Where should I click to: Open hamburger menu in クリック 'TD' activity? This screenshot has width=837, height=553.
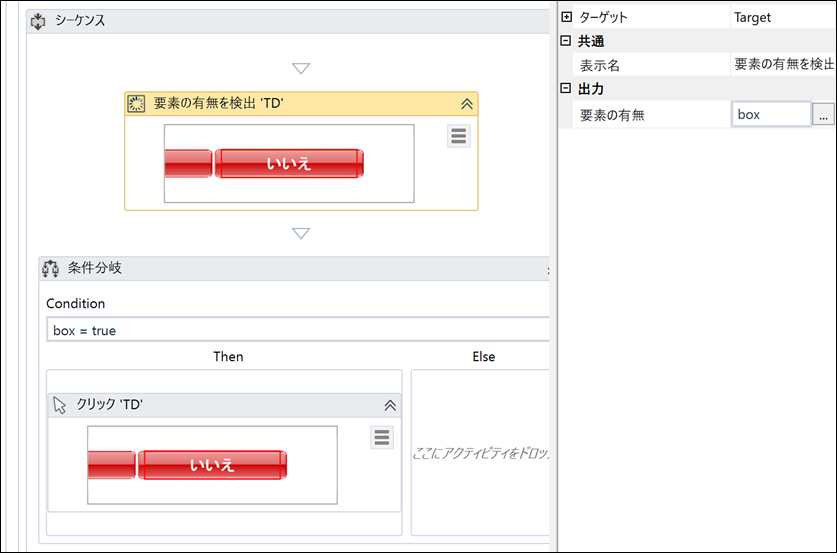point(382,437)
